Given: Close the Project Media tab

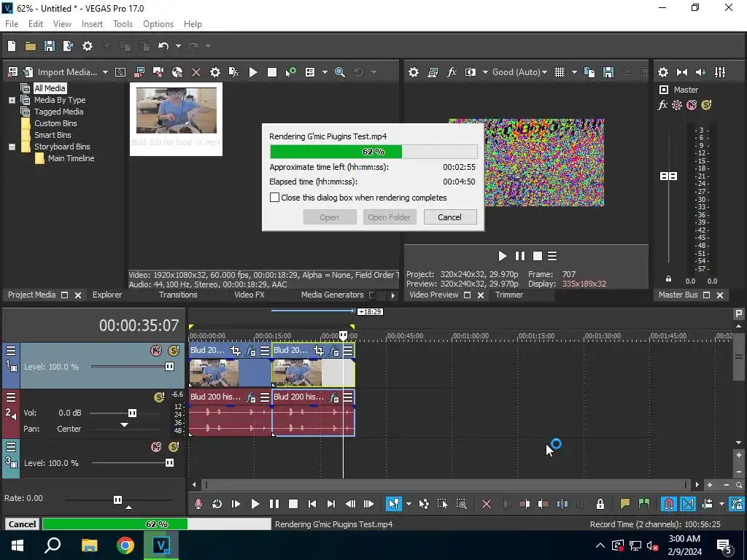Looking at the screenshot, I should (x=78, y=295).
